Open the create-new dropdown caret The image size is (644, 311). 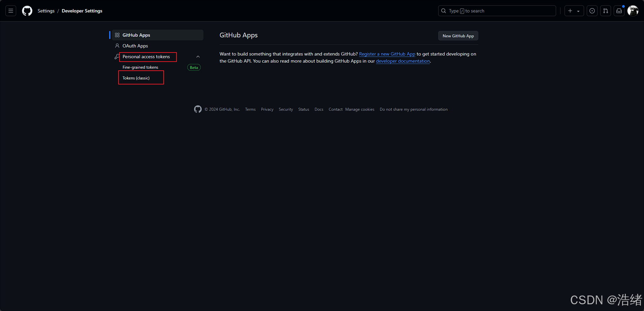coord(578,11)
